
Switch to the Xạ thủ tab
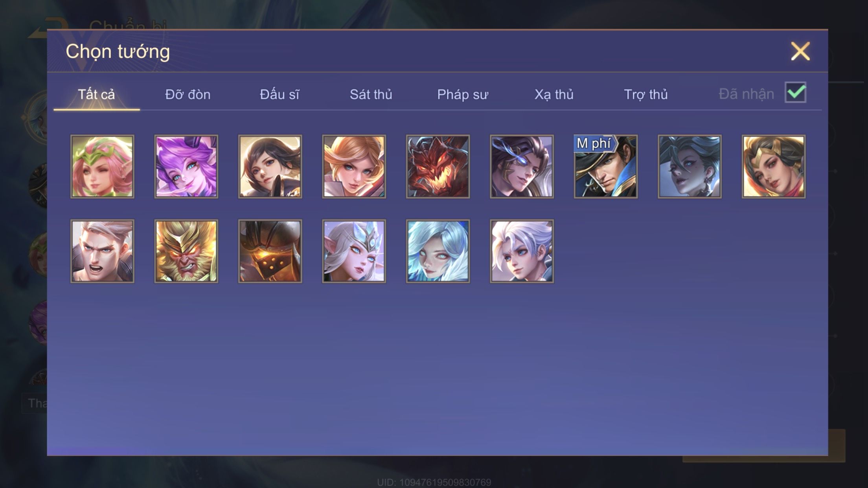pyautogui.click(x=554, y=95)
